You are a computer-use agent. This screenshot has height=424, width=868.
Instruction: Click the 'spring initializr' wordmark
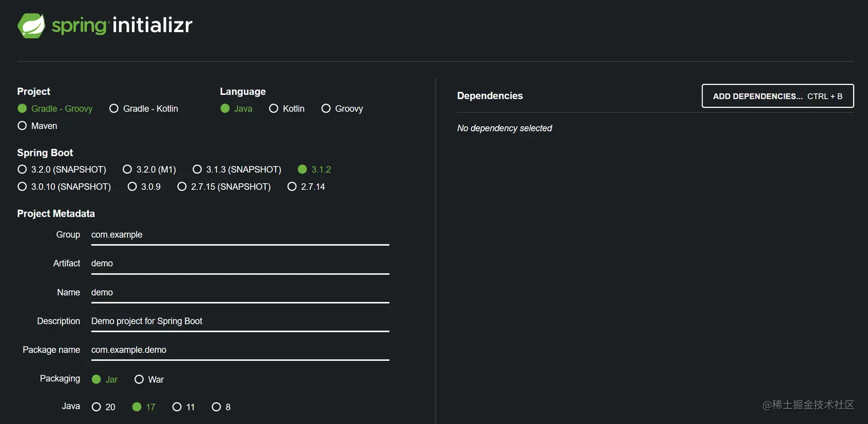122,26
